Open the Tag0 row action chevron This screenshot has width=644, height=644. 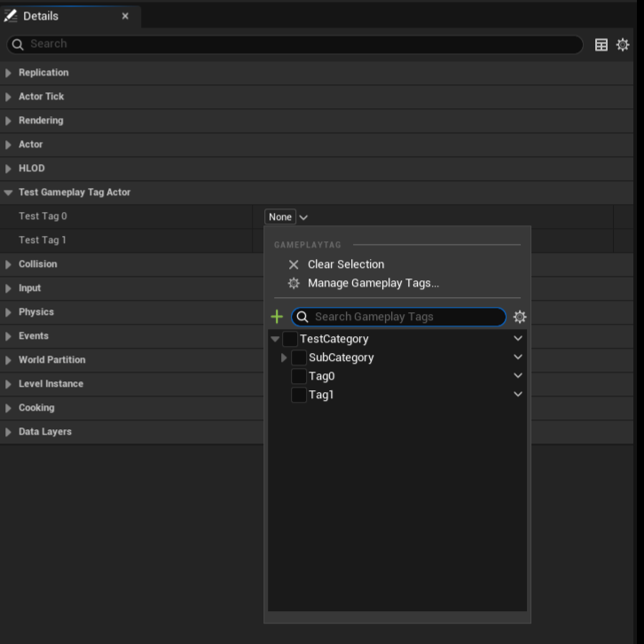click(518, 375)
